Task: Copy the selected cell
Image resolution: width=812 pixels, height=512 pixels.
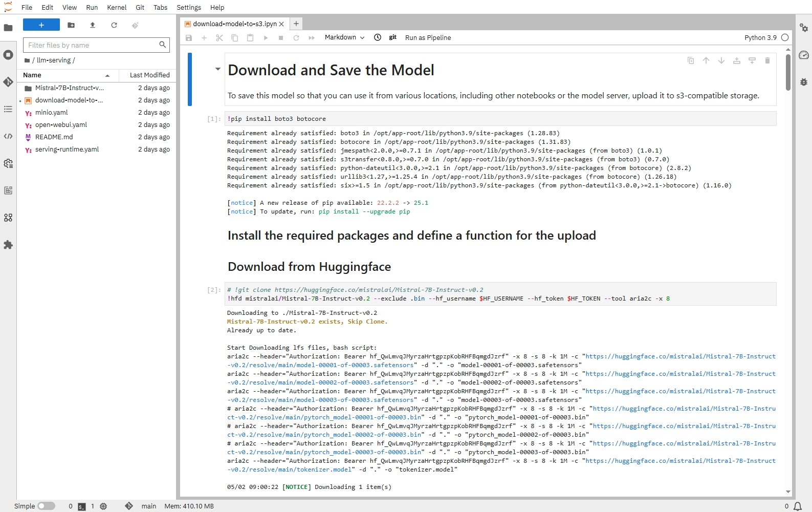Action: [235, 38]
